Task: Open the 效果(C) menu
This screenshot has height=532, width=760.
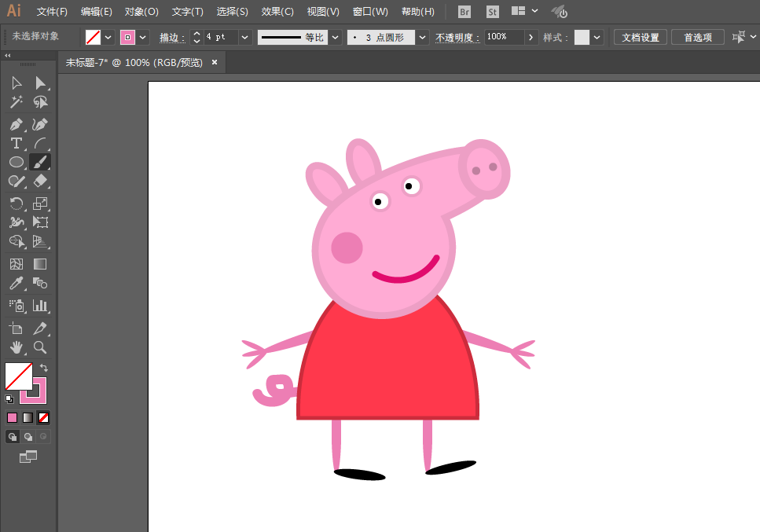Action: [x=277, y=12]
